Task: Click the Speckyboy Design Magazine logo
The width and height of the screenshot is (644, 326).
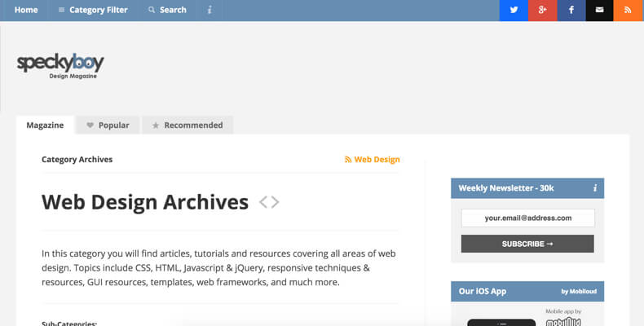Action: [60, 65]
